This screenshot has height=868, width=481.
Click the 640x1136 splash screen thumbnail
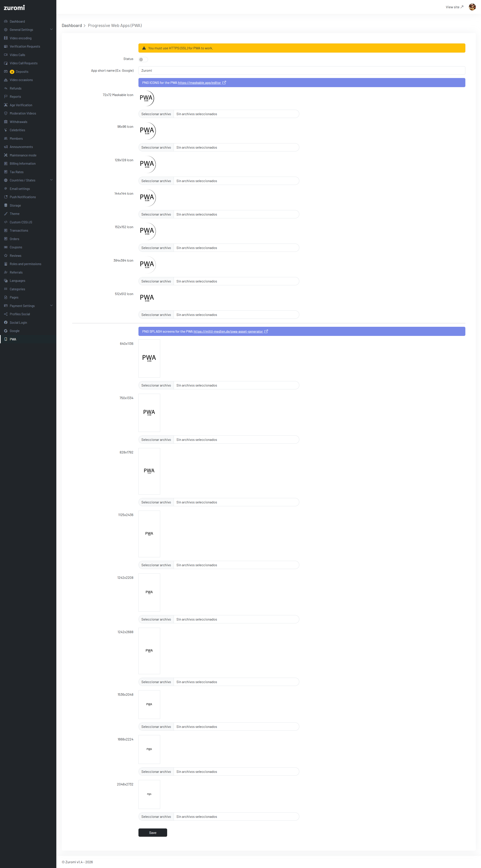[149, 358]
